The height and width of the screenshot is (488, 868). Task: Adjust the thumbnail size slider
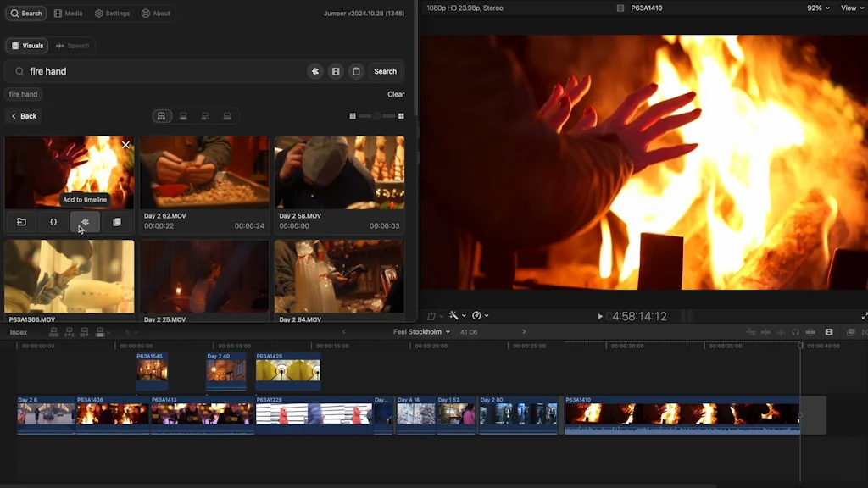point(376,116)
